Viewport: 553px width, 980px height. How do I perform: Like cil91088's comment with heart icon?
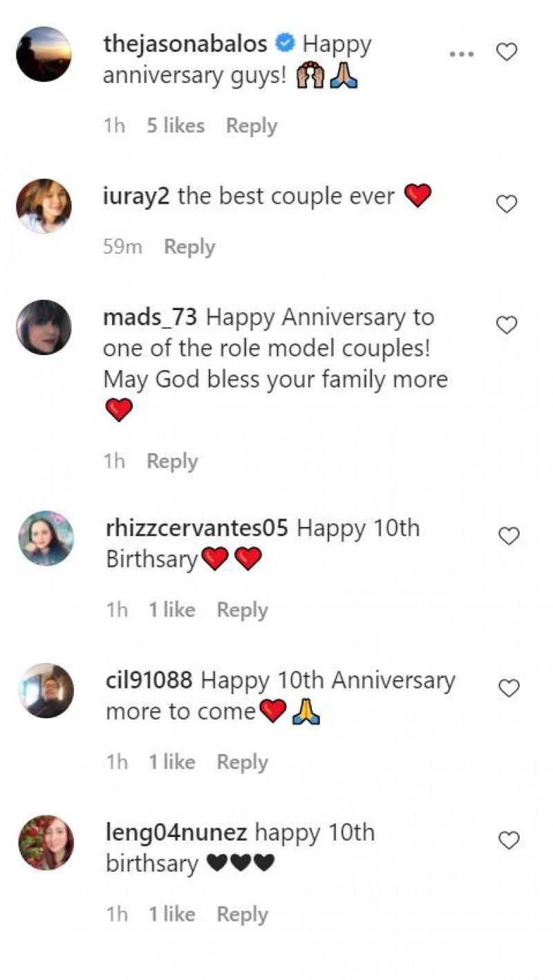pyautogui.click(x=509, y=688)
